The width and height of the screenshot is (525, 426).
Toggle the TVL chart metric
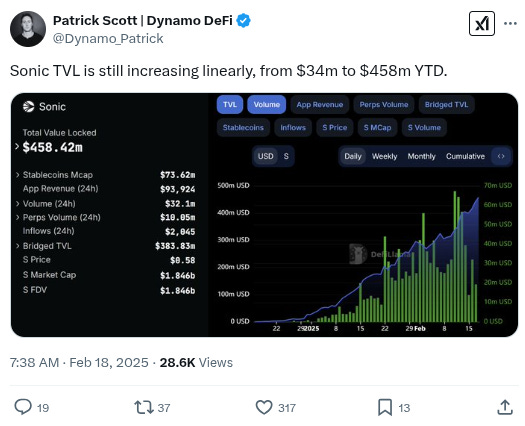coord(230,104)
